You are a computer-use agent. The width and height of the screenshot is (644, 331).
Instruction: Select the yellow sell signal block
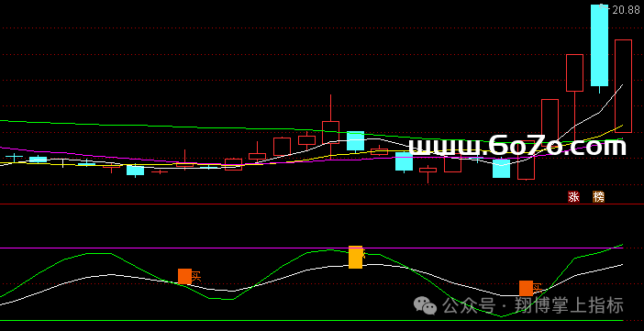[356, 257]
